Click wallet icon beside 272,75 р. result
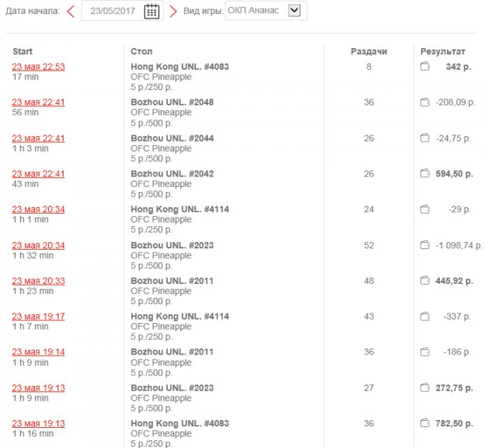The image size is (489, 448). point(425,388)
